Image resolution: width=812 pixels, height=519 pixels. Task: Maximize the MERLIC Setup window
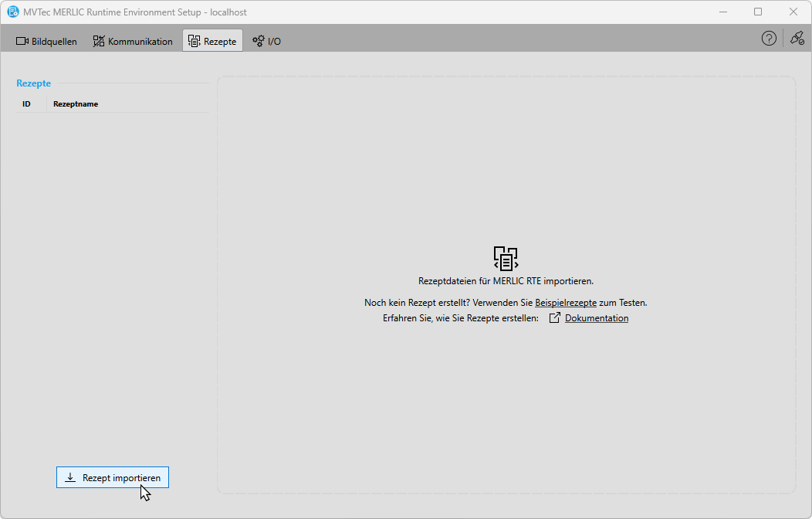pyautogui.click(x=758, y=12)
